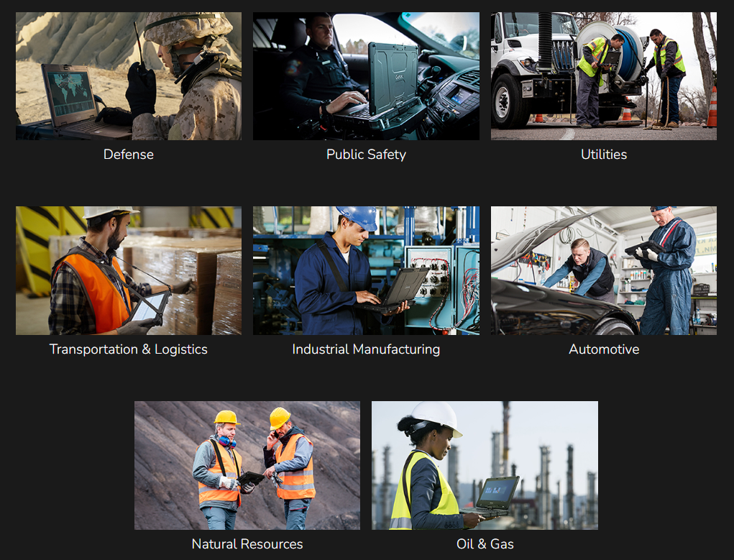Image resolution: width=734 pixels, height=560 pixels.
Task: Open the Oil & Gas refinery image
Action: [485, 465]
